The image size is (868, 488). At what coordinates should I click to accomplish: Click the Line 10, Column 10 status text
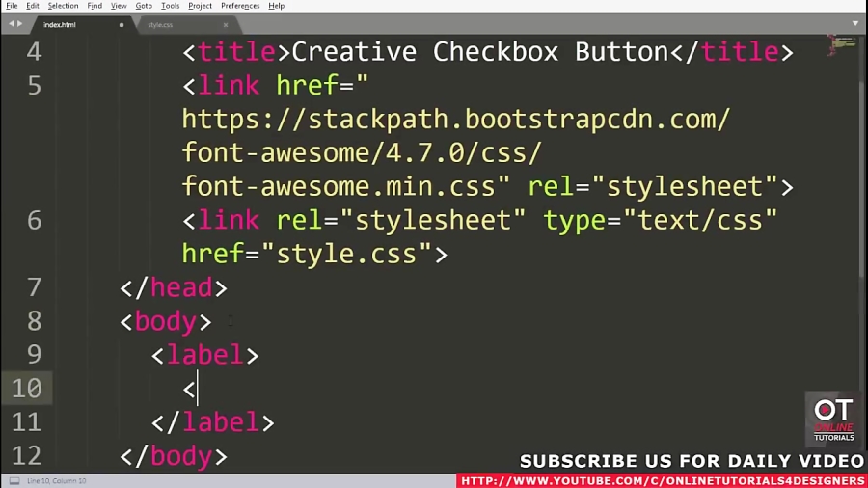pos(57,480)
